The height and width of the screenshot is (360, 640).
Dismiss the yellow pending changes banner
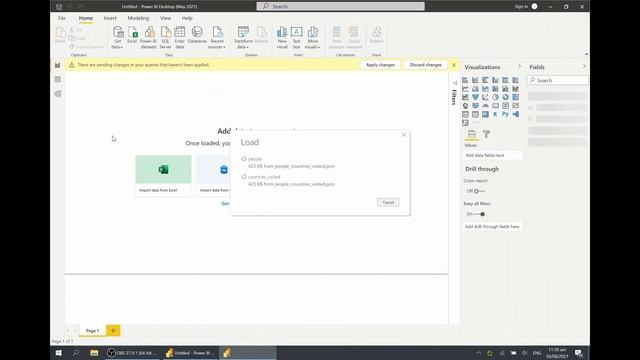(x=453, y=65)
